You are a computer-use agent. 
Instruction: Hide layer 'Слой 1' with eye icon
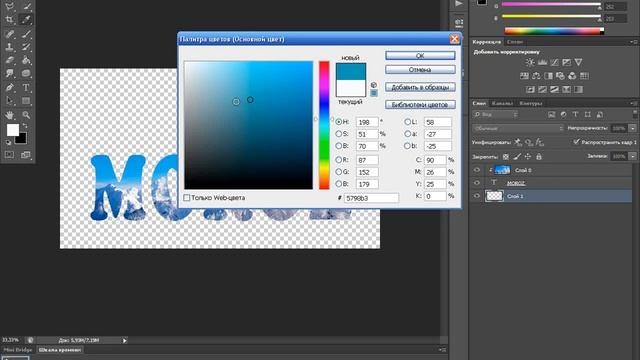(477, 196)
